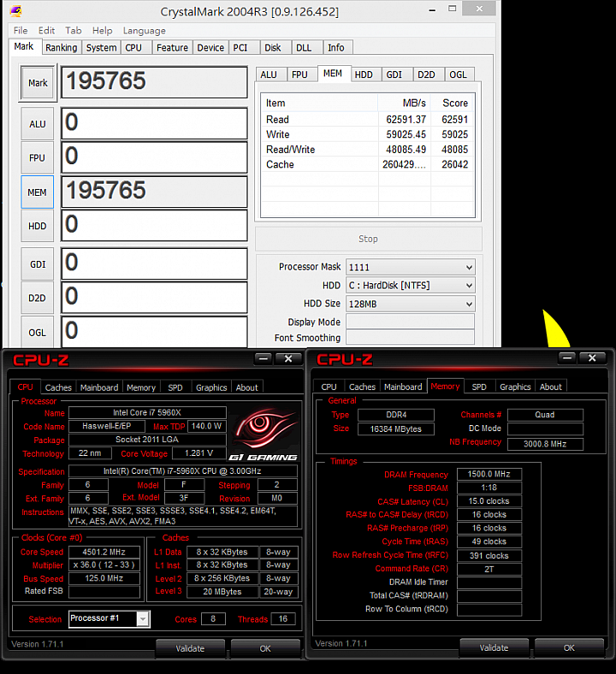
Task: Open the HDD Size dropdown
Action: [x=469, y=304]
